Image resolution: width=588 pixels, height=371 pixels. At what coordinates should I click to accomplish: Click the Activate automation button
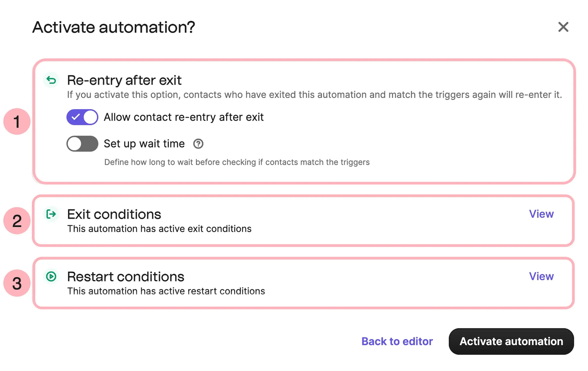coord(511,341)
